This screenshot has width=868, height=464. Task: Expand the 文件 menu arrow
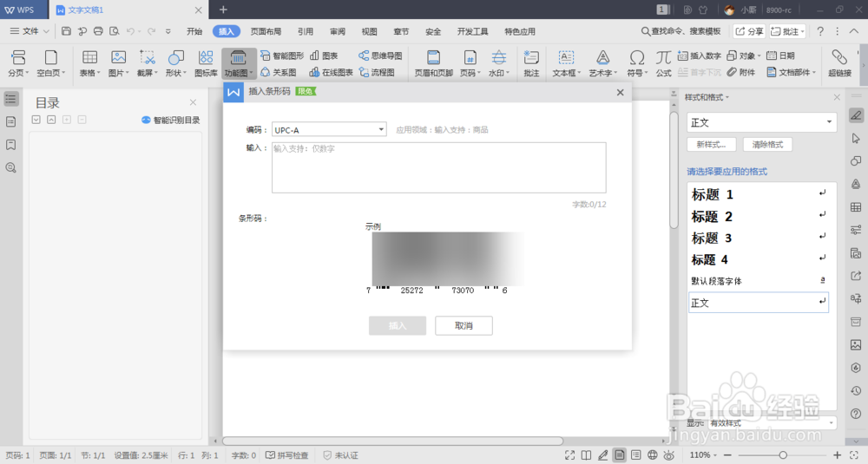[x=47, y=31]
